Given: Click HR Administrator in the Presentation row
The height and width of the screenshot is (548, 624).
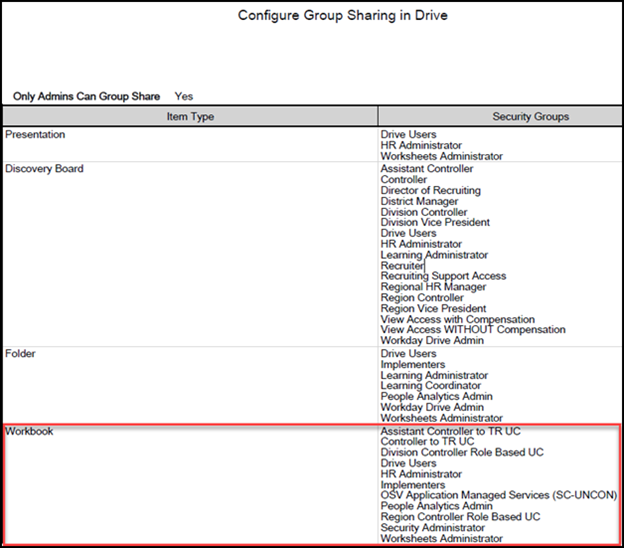Looking at the screenshot, I should pyautogui.click(x=421, y=145).
